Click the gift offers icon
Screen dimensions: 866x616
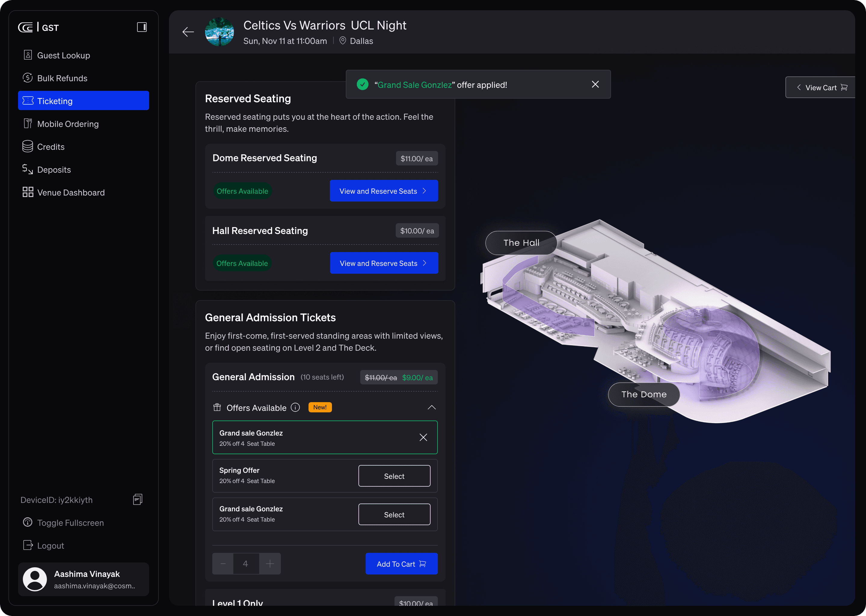click(217, 407)
